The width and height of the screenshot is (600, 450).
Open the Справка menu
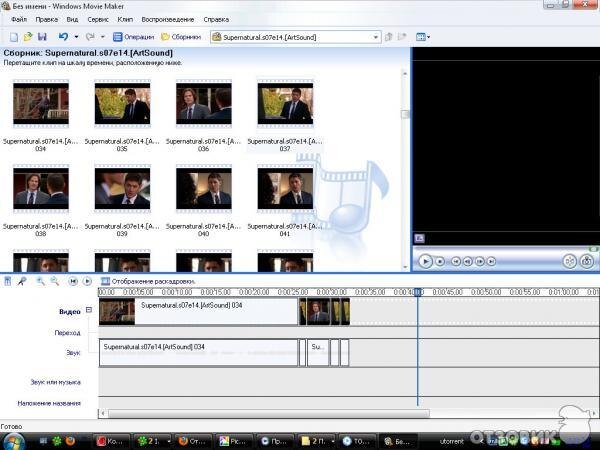pyautogui.click(x=216, y=20)
